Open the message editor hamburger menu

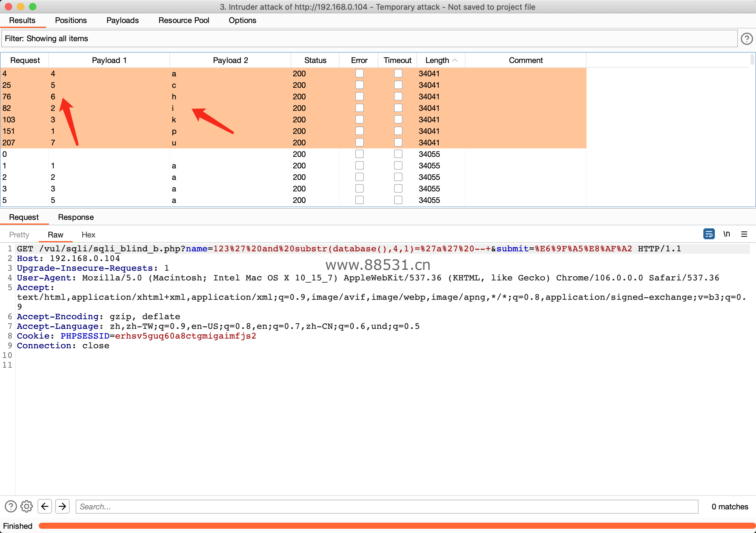[744, 234]
